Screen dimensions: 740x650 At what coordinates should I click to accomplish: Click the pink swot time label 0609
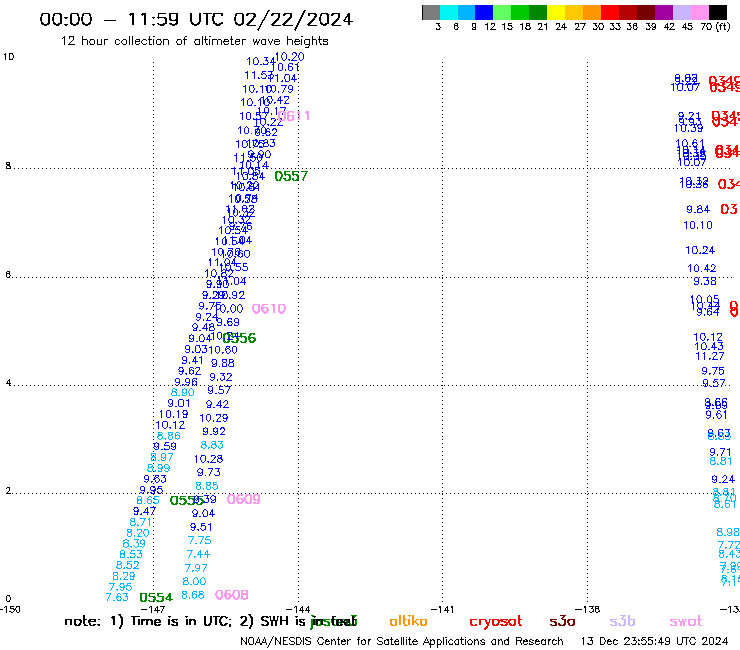click(244, 499)
